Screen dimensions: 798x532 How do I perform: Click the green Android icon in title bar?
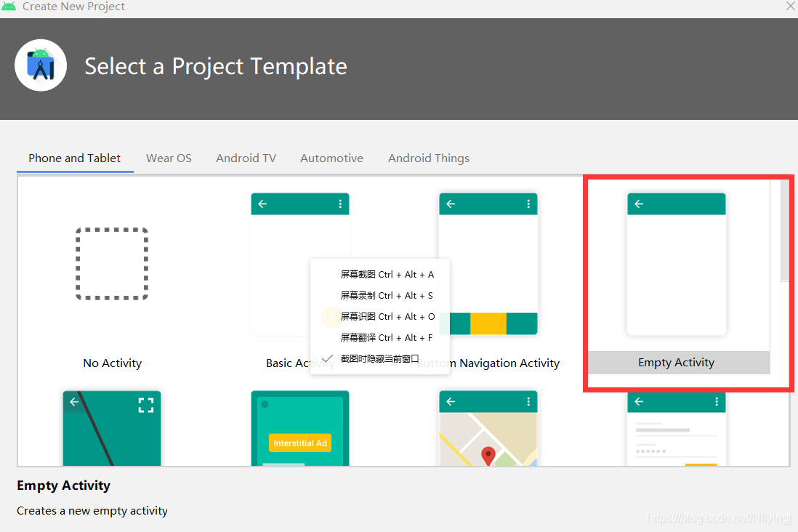[x=9, y=6]
